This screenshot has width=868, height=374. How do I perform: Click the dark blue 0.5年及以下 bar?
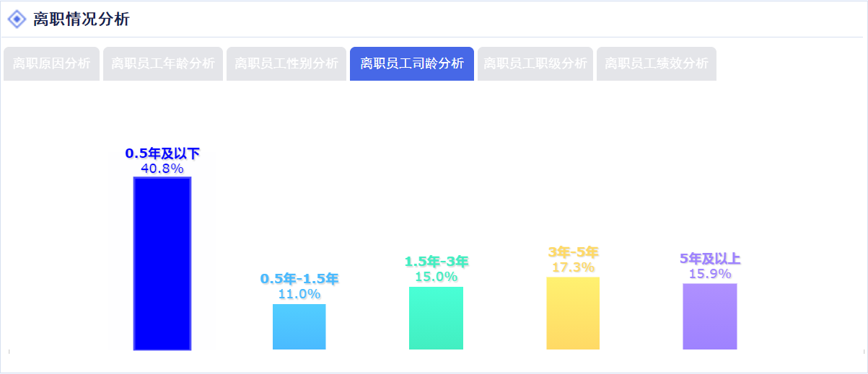point(162,263)
